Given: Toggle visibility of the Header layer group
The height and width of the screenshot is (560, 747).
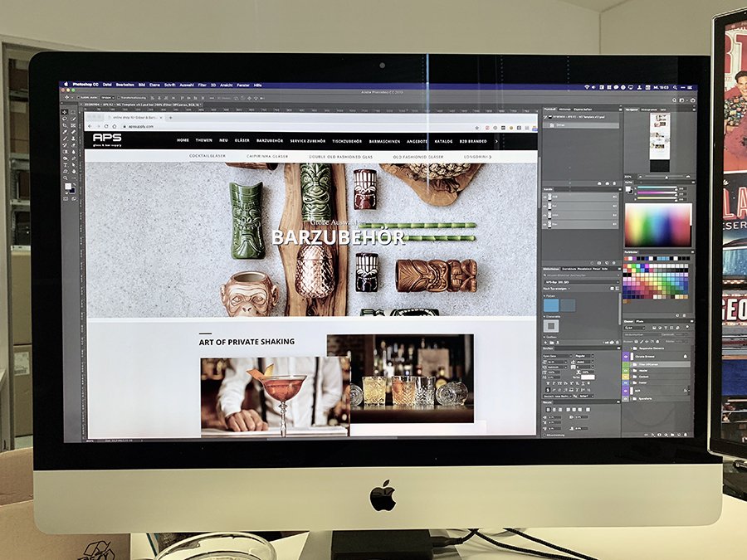Looking at the screenshot, I should pyautogui.click(x=627, y=372).
